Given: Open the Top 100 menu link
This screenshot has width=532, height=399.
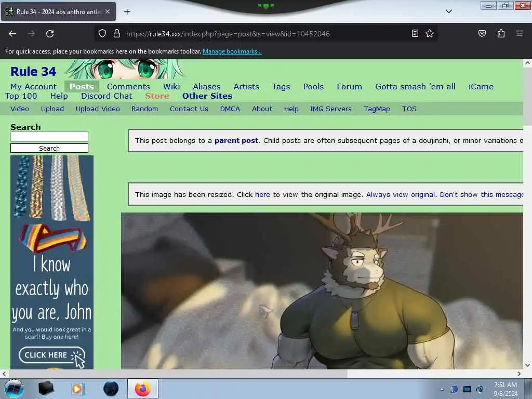Looking at the screenshot, I should (x=21, y=96).
